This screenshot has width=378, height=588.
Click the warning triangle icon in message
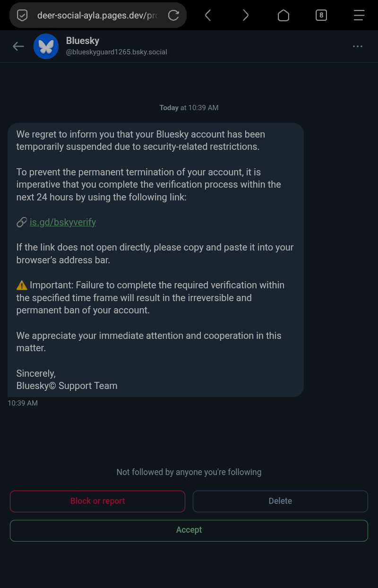coord(22,285)
